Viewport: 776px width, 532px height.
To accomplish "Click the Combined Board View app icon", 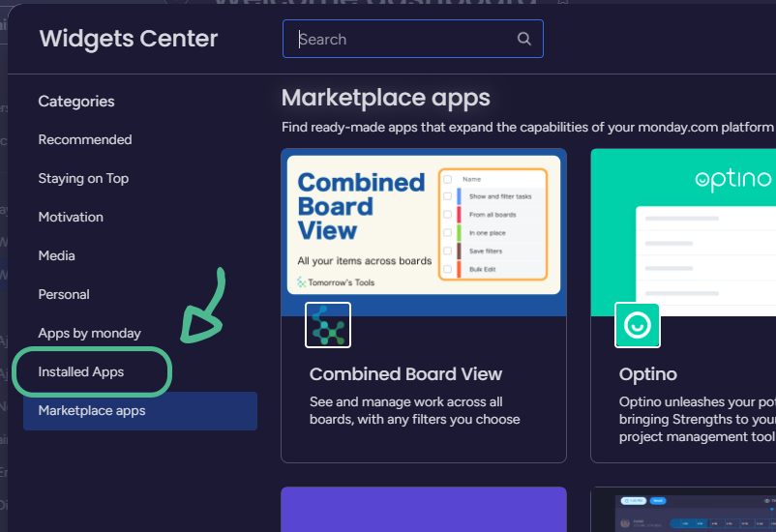I will [x=328, y=325].
